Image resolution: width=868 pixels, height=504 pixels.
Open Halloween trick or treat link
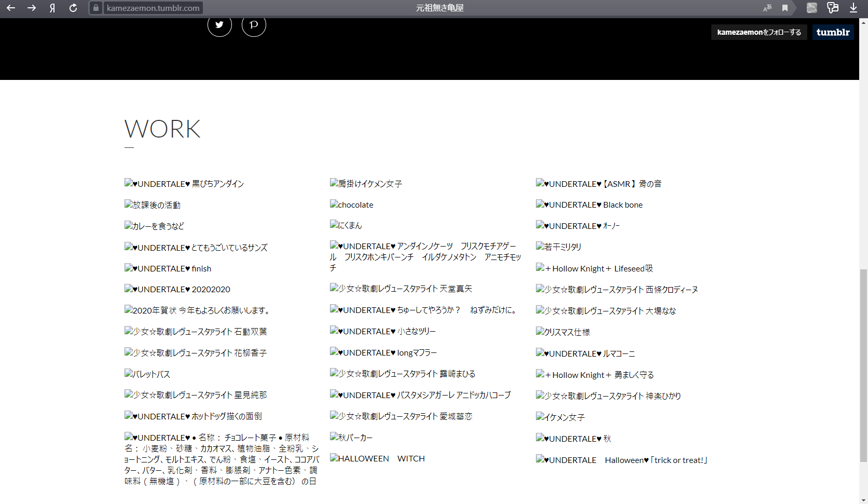click(x=622, y=460)
